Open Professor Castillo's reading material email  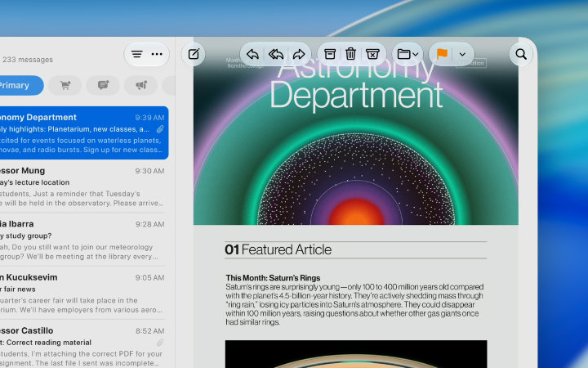tap(82, 345)
